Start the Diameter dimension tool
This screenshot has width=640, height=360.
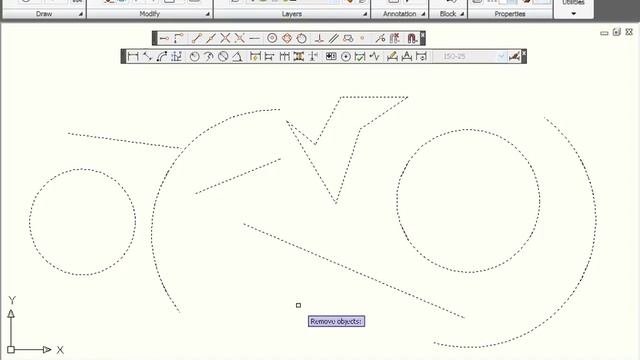point(223,56)
